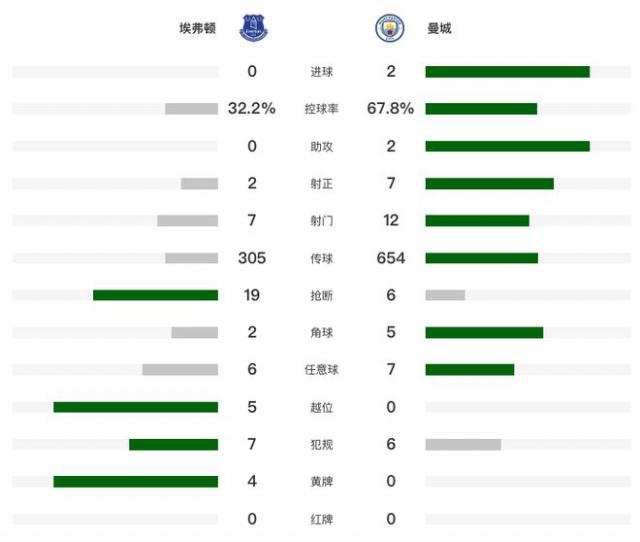This screenshot has height=542, width=640.
Task: Click Everton's gray 控球率 bar
Action: click(x=191, y=109)
